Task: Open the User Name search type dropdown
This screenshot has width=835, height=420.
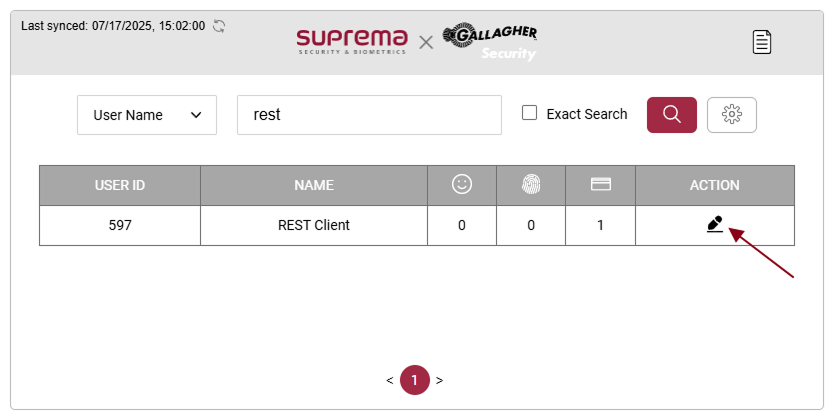Action: [x=147, y=115]
